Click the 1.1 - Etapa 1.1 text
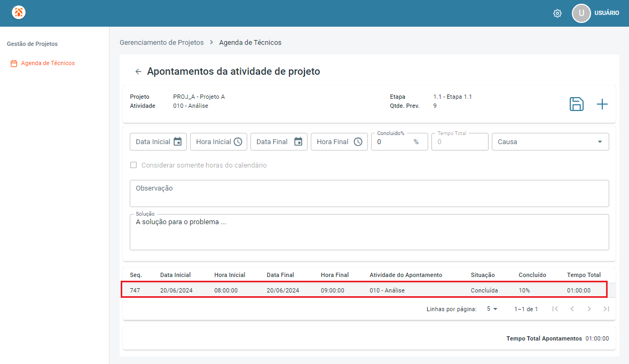Screen dimensions: 629x364 coord(452,97)
